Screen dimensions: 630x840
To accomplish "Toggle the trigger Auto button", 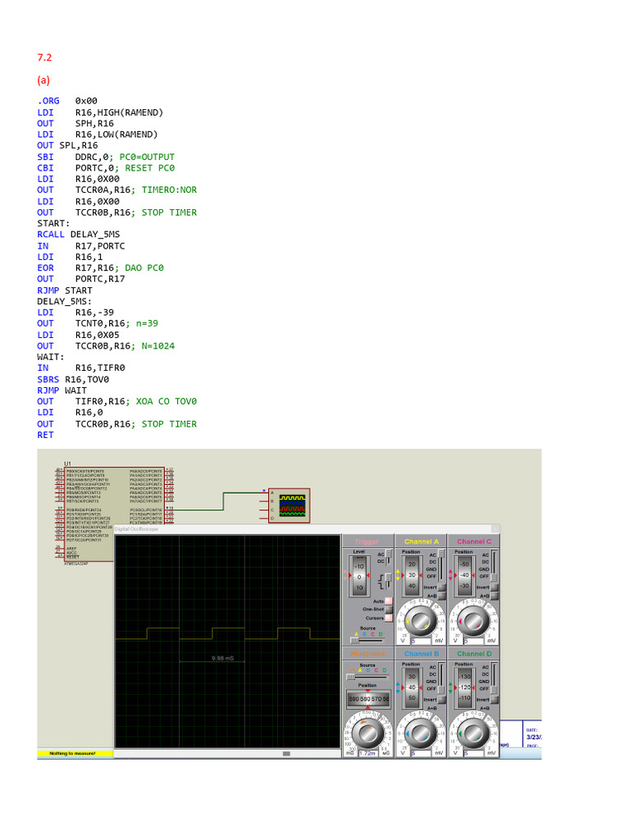I will (x=387, y=601).
